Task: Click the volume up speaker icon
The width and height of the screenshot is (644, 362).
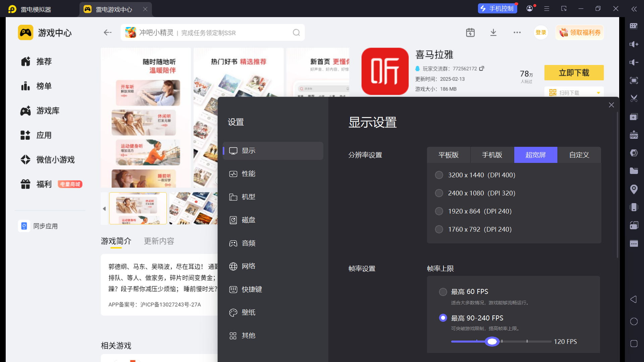Action: pyautogui.click(x=634, y=44)
